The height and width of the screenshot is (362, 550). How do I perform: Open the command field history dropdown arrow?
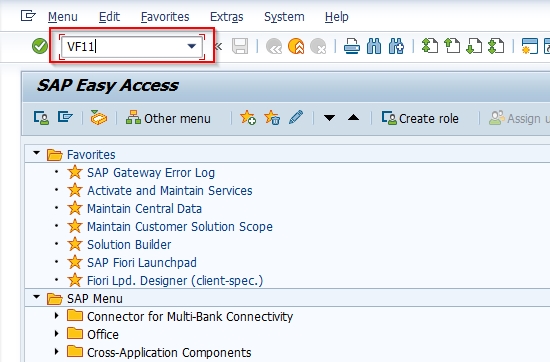click(192, 46)
